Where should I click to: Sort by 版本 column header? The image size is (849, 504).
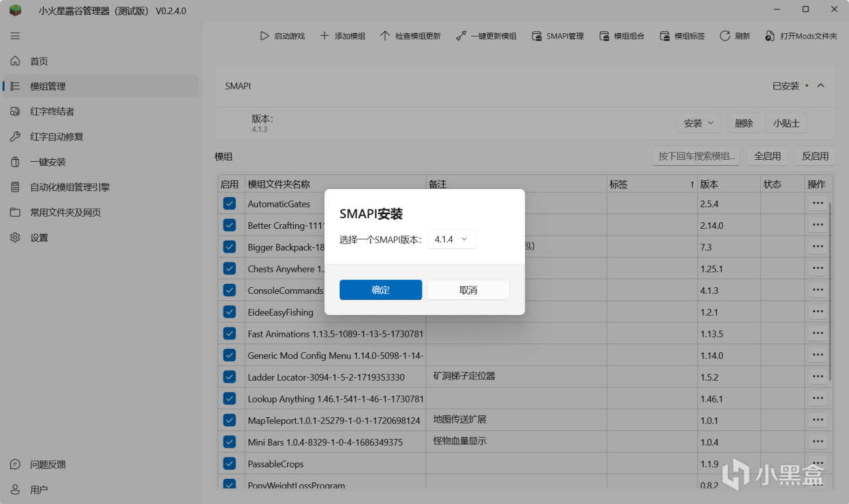728,184
